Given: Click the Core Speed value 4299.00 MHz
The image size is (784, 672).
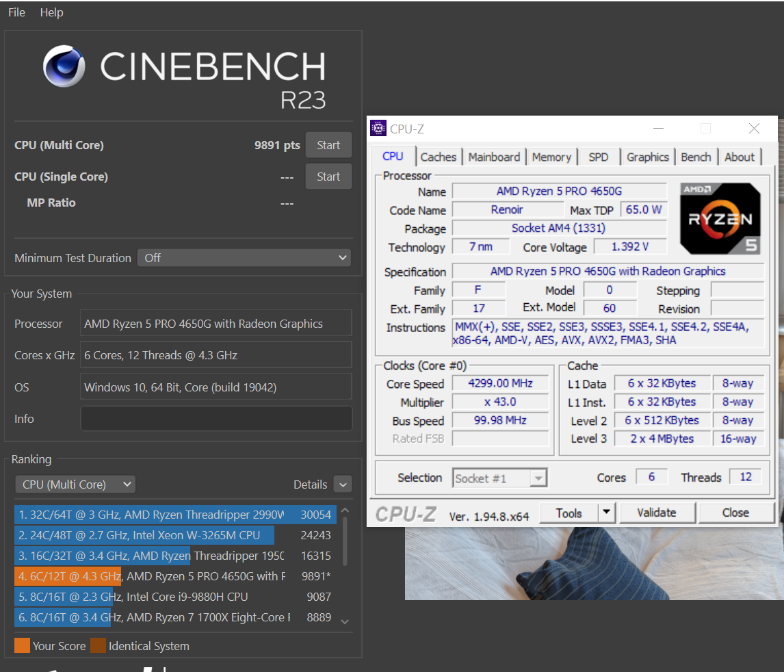Looking at the screenshot, I should click(500, 383).
